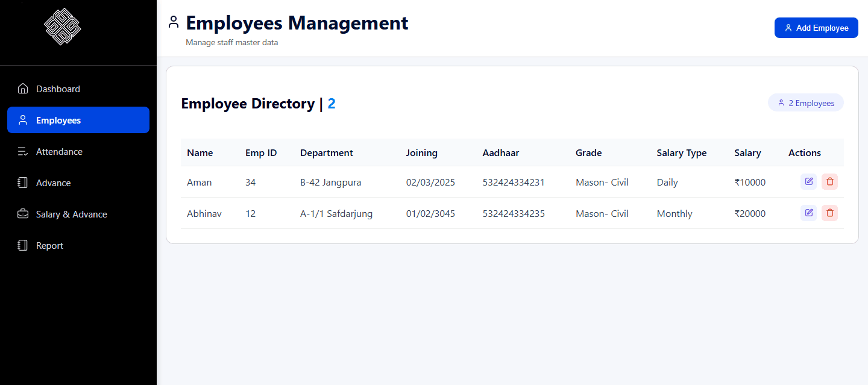Click the edit pencil icon for Aman
This screenshot has width=868, height=385.
[808, 181]
